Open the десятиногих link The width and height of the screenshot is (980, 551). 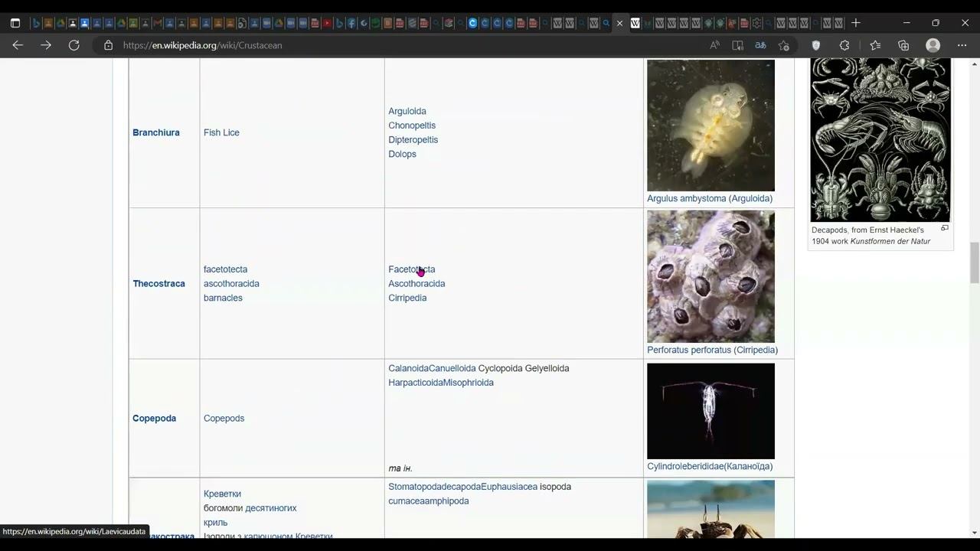point(271,508)
